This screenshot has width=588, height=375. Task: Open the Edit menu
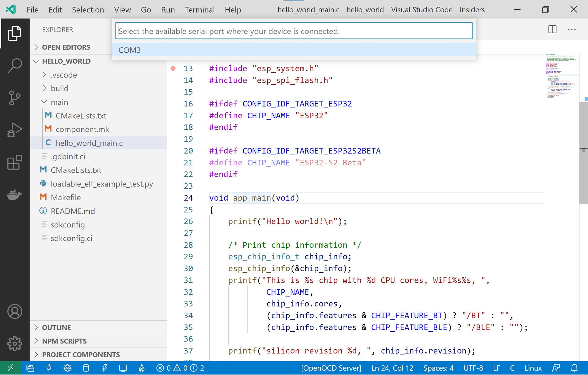point(55,10)
